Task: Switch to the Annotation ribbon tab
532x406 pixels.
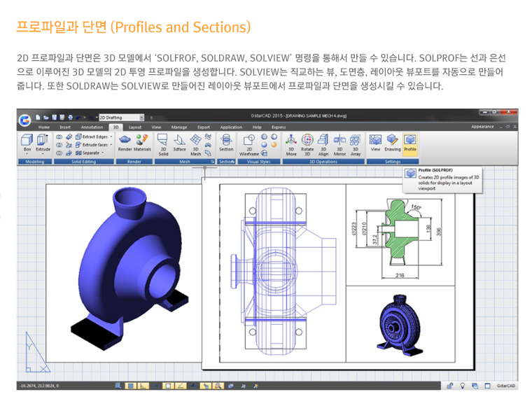Action: tap(92, 127)
